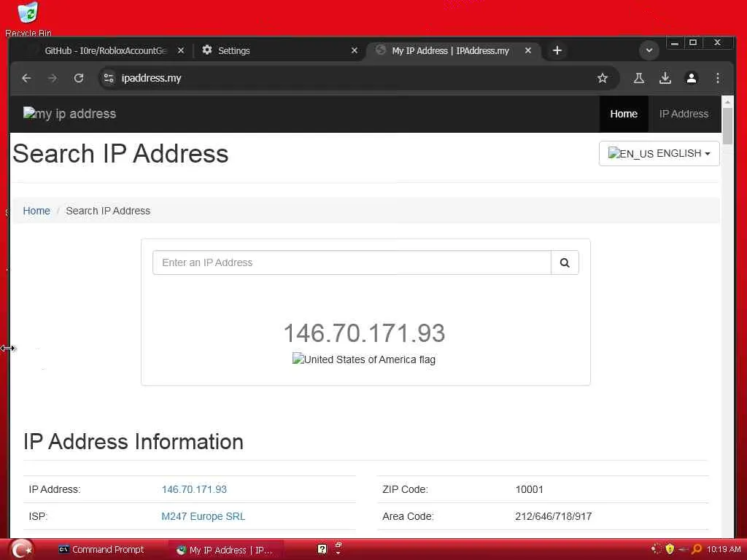Image resolution: width=747 pixels, height=560 pixels.
Task: Click the ZIP Code value 10001
Action: click(530, 489)
